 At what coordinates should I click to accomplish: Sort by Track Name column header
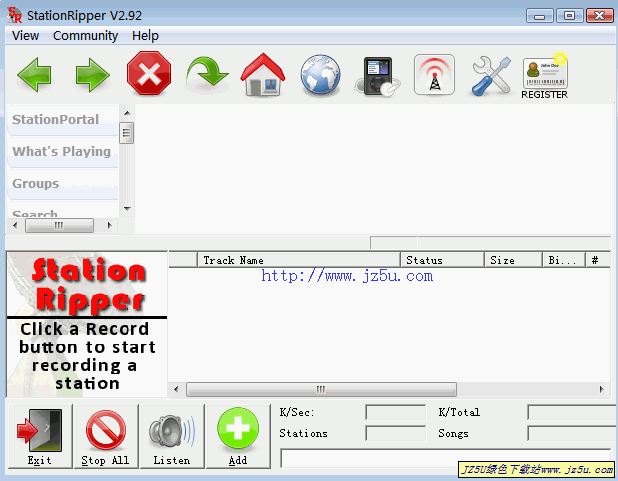pyautogui.click(x=299, y=260)
